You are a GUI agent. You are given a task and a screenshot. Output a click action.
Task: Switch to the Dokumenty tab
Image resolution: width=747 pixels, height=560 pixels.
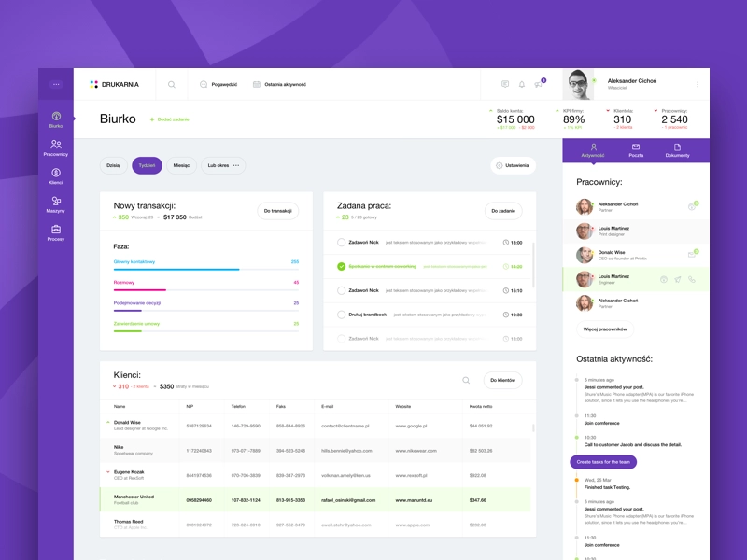click(677, 150)
